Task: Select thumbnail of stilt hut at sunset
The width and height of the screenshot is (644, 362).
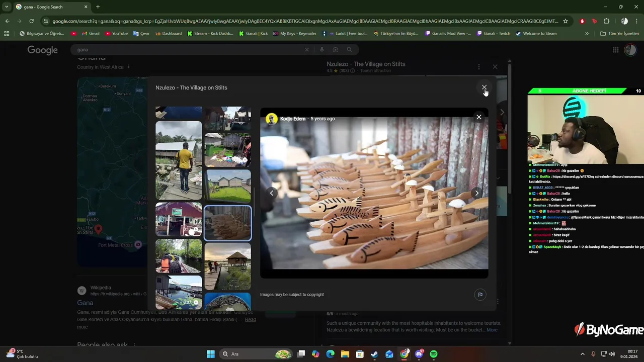Action: coord(227,266)
